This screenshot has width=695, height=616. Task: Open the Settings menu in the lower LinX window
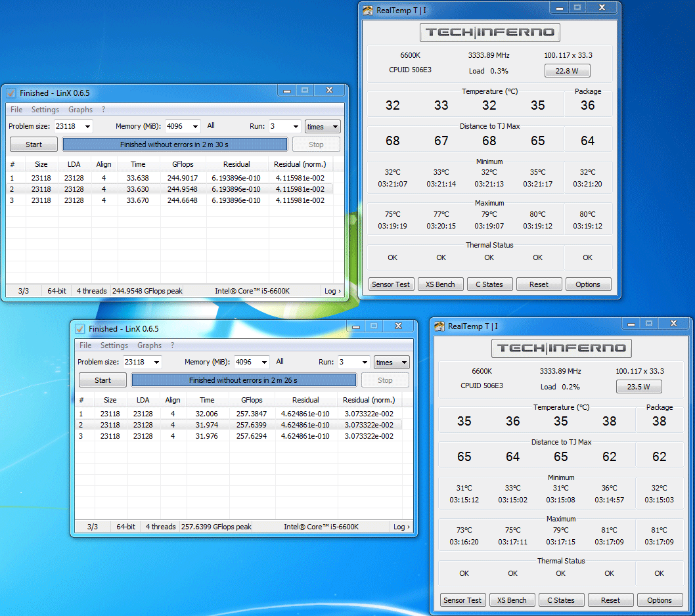(114, 345)
